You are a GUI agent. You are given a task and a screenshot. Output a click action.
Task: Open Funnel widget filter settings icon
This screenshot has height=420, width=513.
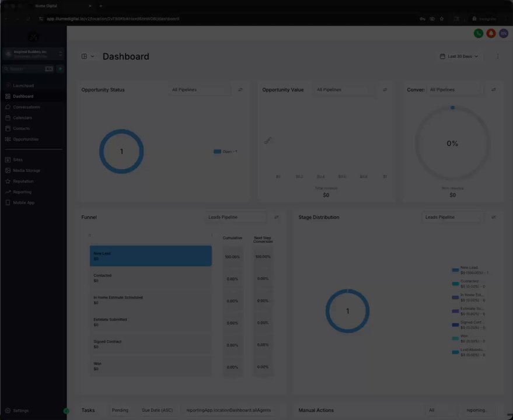pyautogui.click(x=277, y=217)
